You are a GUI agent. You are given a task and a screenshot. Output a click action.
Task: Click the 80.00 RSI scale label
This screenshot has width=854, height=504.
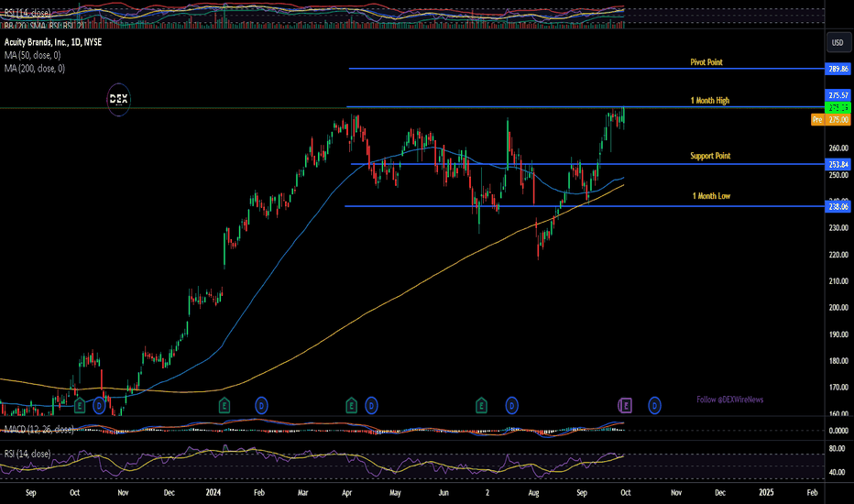click(x=837, y=449)
